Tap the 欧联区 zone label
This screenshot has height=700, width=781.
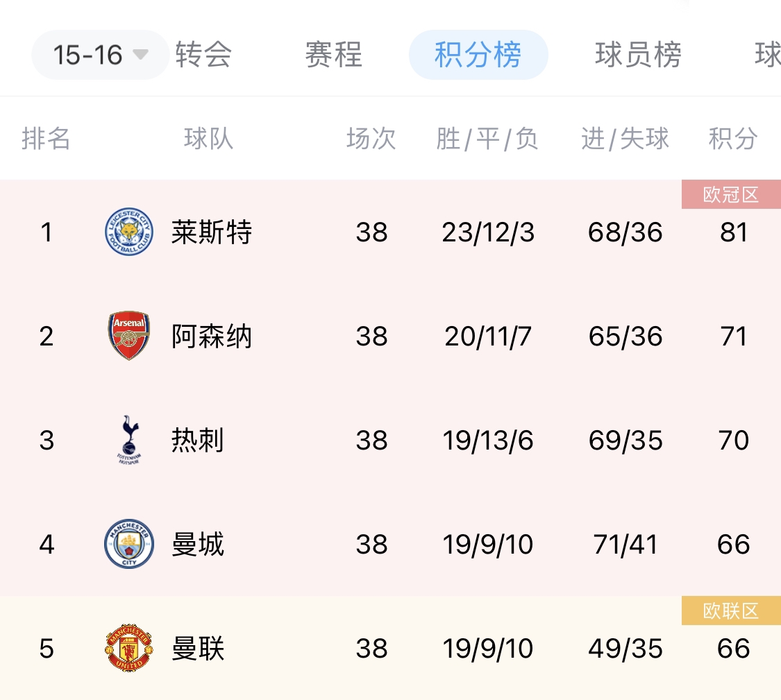[x=731, y=611]
